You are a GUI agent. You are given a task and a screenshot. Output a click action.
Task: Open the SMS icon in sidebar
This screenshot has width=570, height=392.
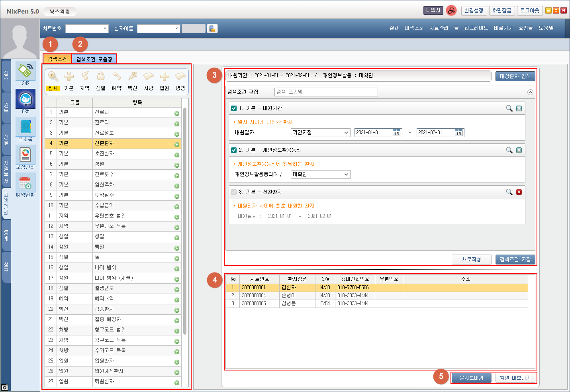(x=25, y=72)
